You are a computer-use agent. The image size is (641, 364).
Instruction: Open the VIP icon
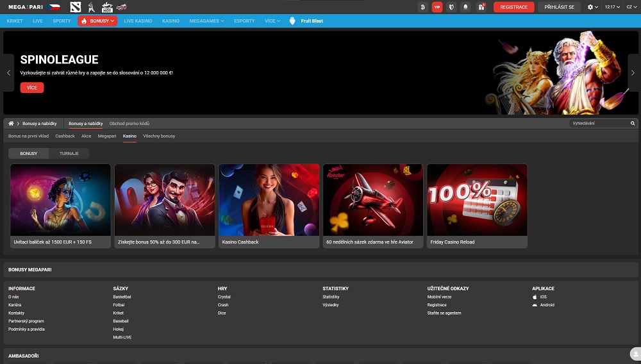tap(437, 7)
